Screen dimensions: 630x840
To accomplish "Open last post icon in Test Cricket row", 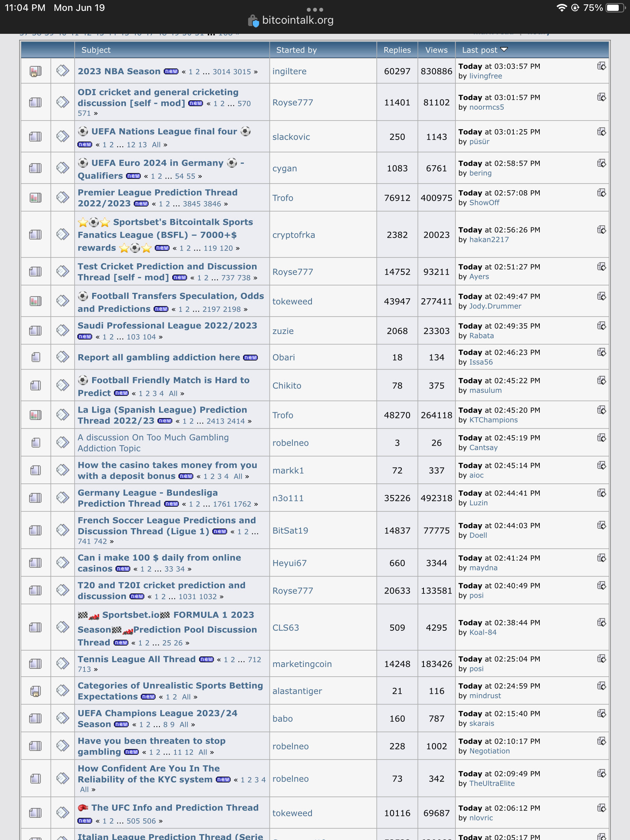I will click(602, 267).
